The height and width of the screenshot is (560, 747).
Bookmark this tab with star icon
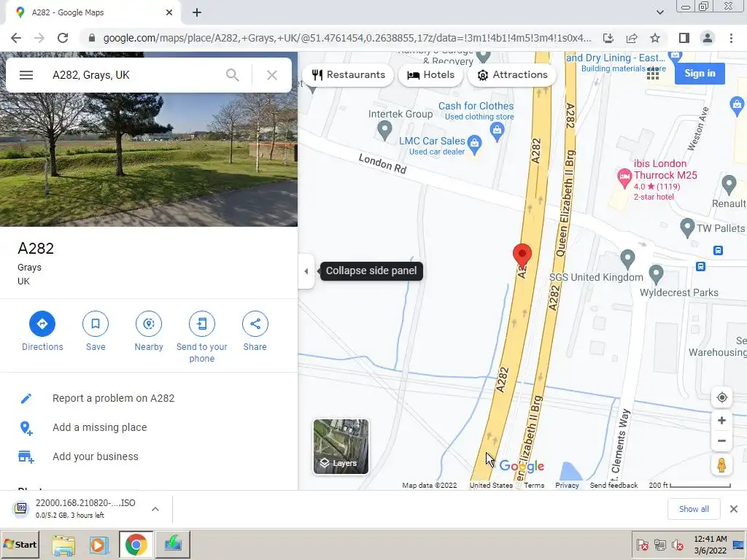(655, 38)
